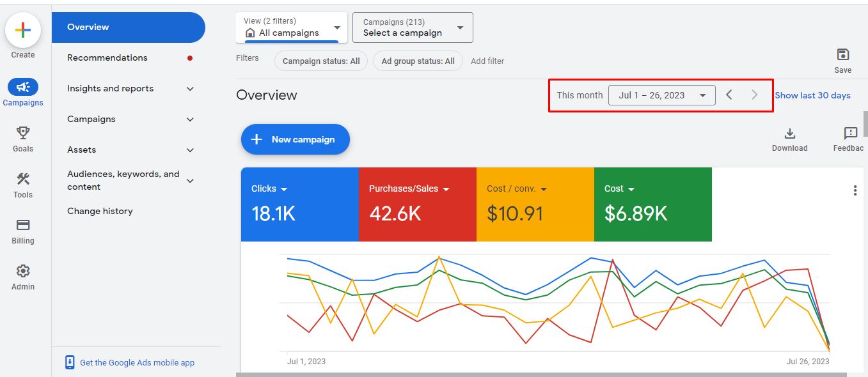Open Goals via the trophy icon
The width and height of the screenshot is (868, 377).
pos(23,133)
